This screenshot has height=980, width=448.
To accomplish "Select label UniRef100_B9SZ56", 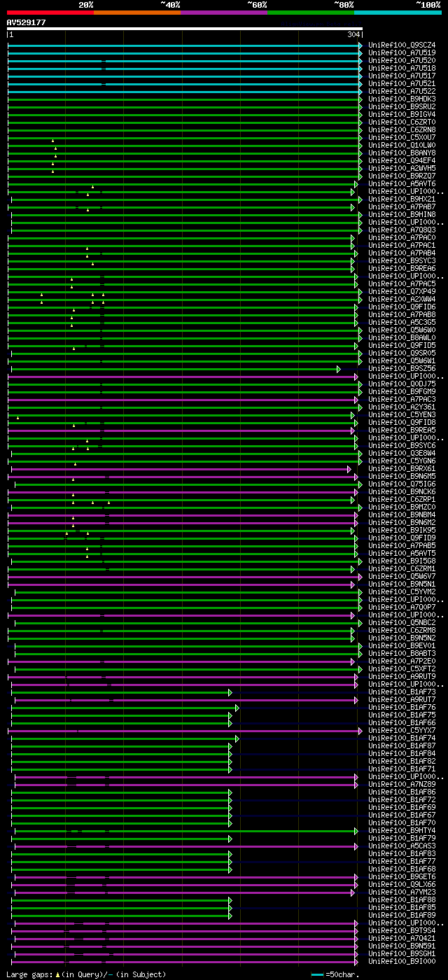I will (402, 368).
